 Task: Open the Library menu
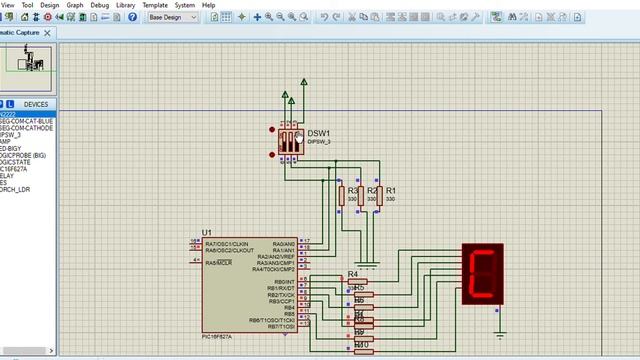pyautogui.click(x=125, y=5)
